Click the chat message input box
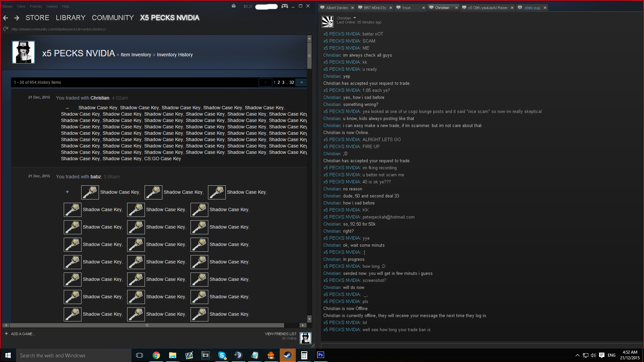The height and width of the screenshot is (362, 644). (482, 345)
